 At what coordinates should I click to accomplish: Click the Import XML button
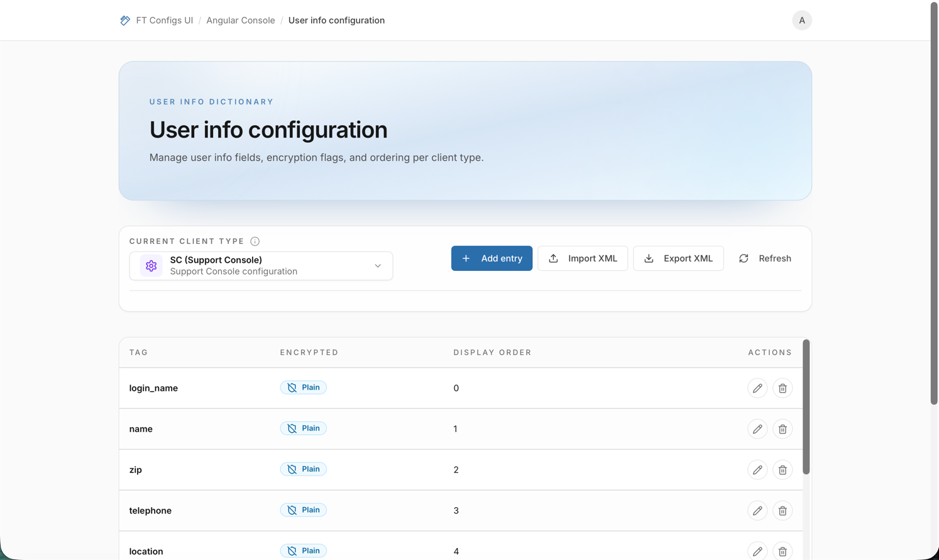(582, 258)
